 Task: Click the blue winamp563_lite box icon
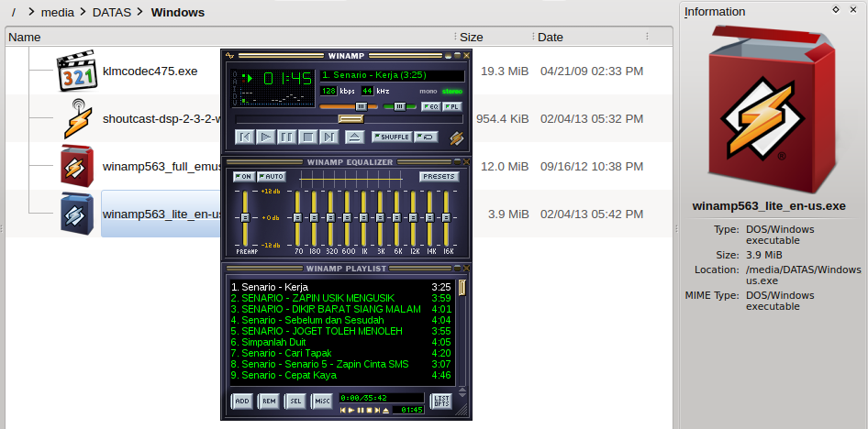[x=77, y=214]
